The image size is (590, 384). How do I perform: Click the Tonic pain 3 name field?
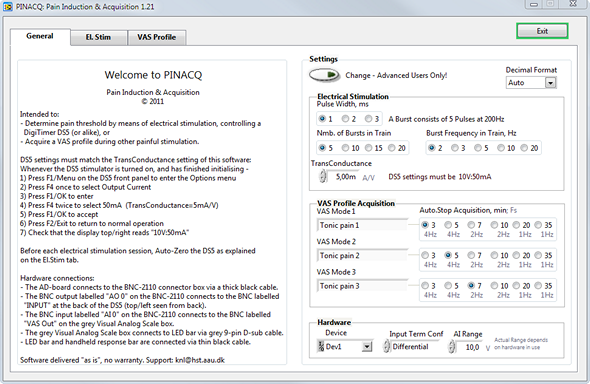pos(362,286)
